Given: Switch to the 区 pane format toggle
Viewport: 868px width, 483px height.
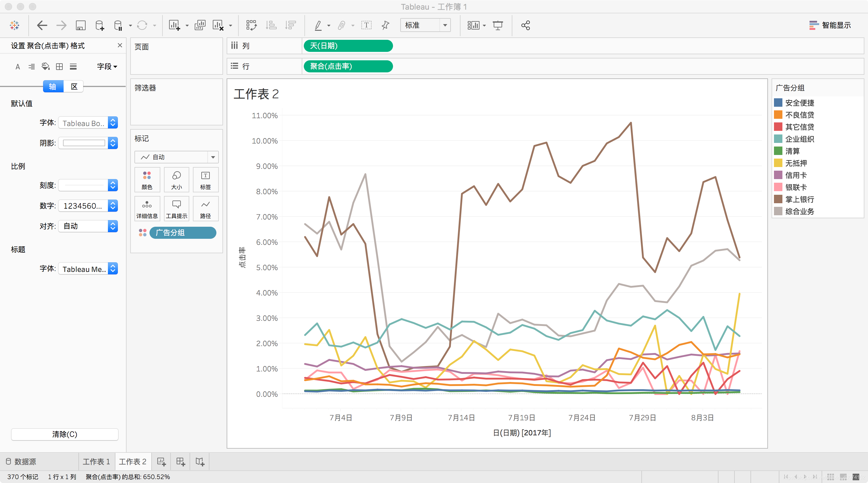Looking at the screenshot, I should coord(74,87).
